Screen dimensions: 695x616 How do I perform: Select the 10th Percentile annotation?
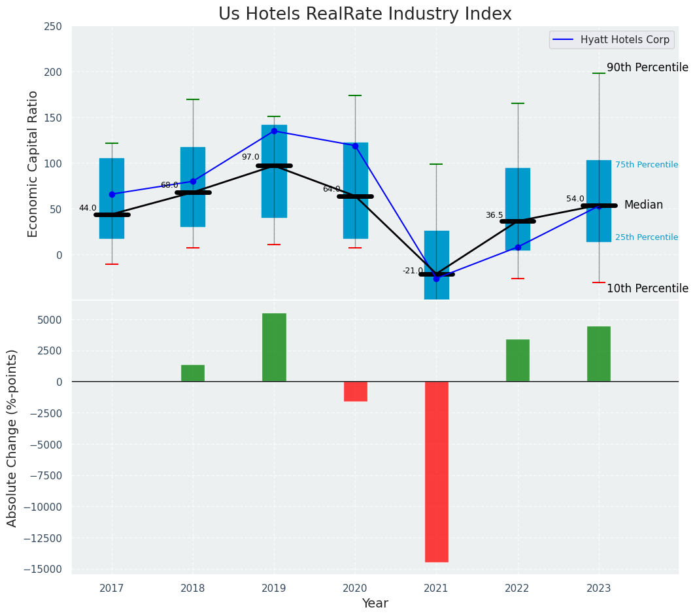pos(647,288)
